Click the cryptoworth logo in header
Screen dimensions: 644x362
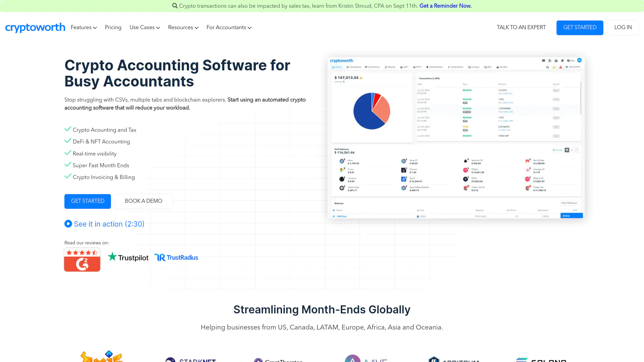click(x=35, y=27)
